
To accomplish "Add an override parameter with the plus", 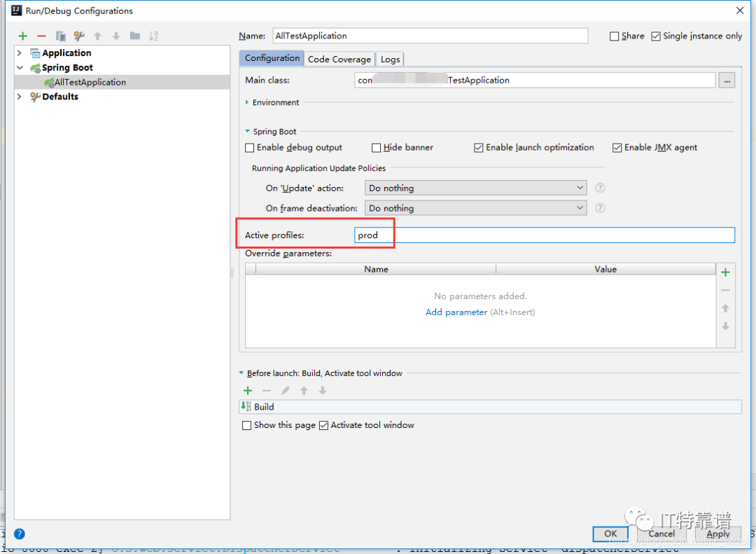I will [725, 272].
